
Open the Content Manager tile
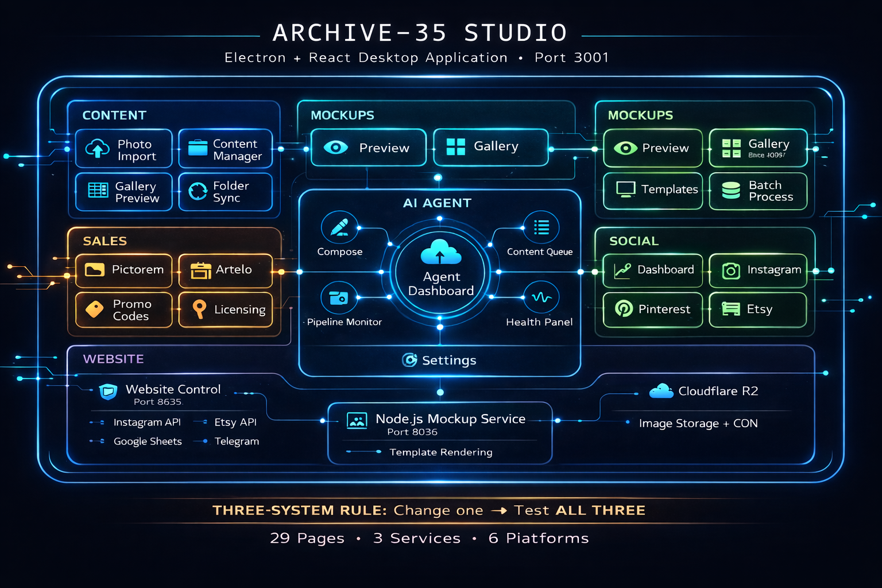(225, 149)
